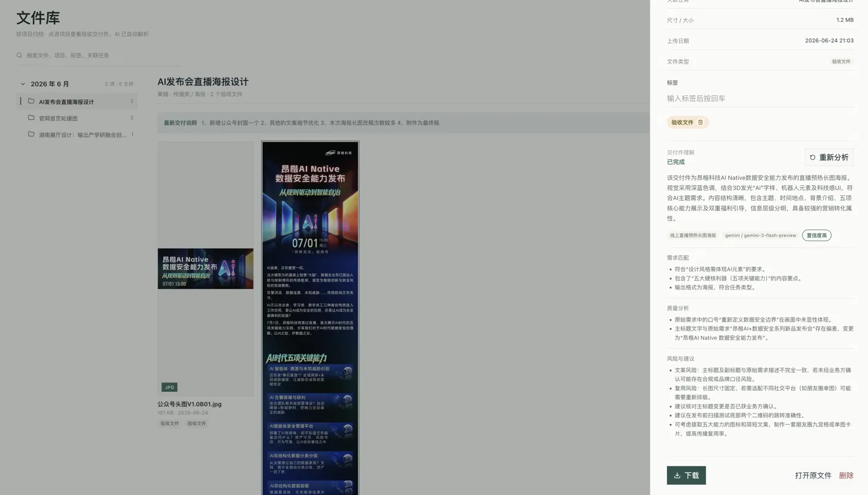The width and height of the screenshot is (868, 495).
Task: Collapse the 2026 年 6 月 group chevron
Action: [x=23, y=84]
